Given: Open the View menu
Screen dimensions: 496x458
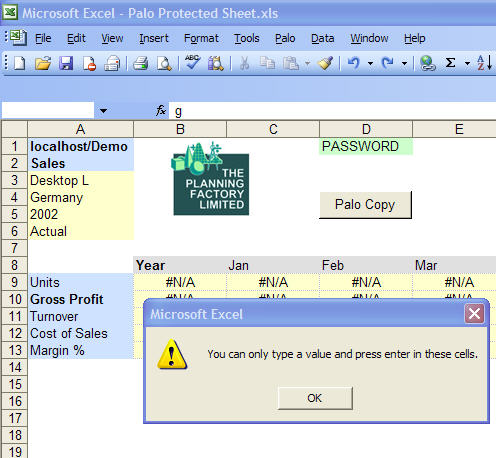Looking at the screenshot, I should tap(112, 38).
